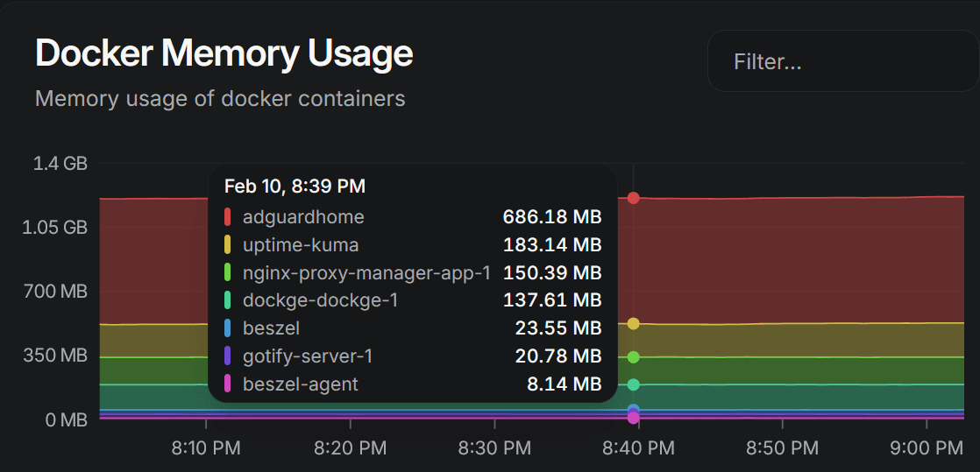Click the 8:10 PM time axis label
The image size is (980, 472).
tap(205, 448)
